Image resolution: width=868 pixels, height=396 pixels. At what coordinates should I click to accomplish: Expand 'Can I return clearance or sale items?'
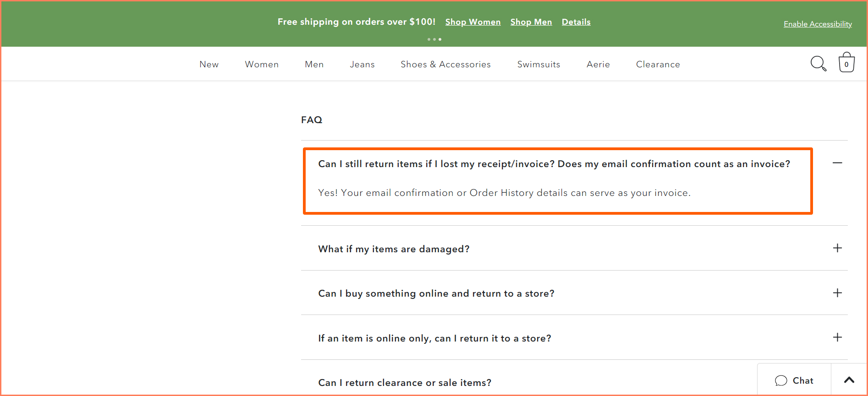[405, 383]
